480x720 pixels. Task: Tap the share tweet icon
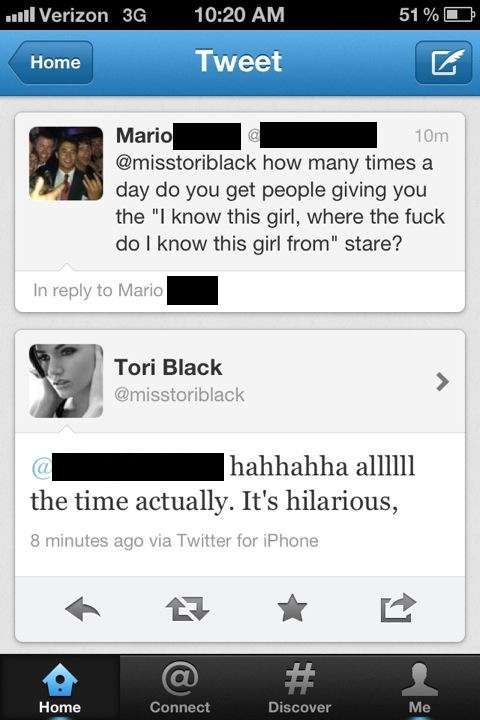click(x=398, y=608)
